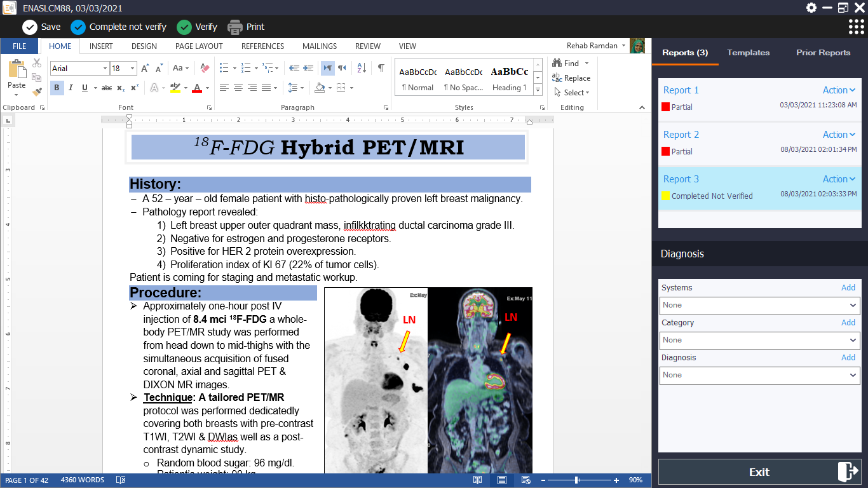Click the Save checkmark button
This screenshot has height=488, width=868.
click(x=30, y=27)
